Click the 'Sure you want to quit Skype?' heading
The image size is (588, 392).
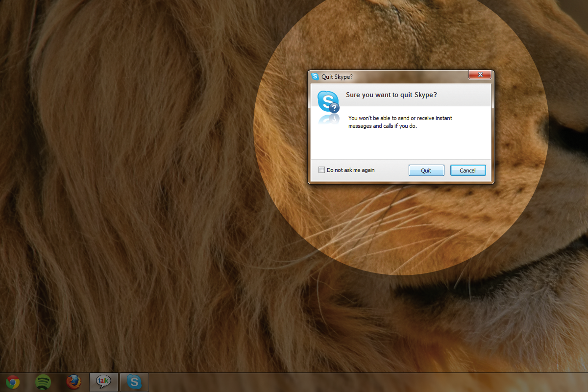pos(392,95)
